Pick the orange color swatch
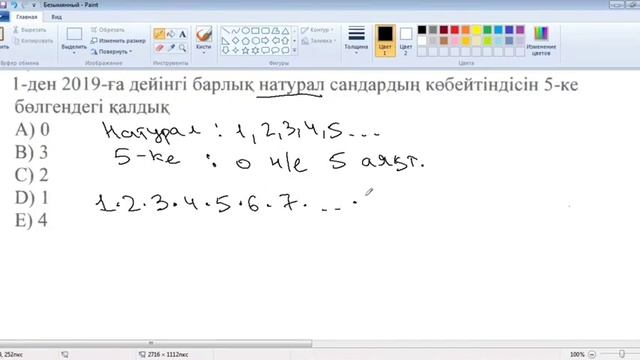The image size is (640, 360). point(466,30)
